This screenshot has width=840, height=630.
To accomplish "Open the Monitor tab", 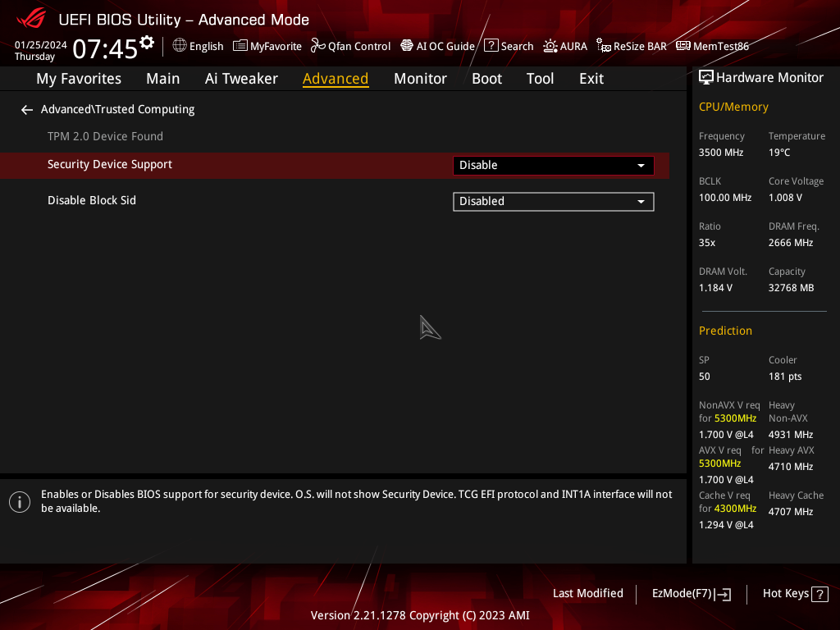I will (x=420, y=79).
